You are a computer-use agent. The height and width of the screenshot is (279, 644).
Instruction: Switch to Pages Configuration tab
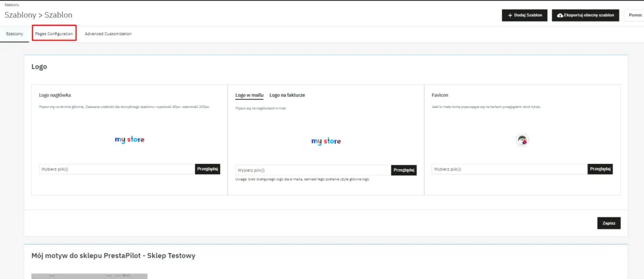point(54,34)
